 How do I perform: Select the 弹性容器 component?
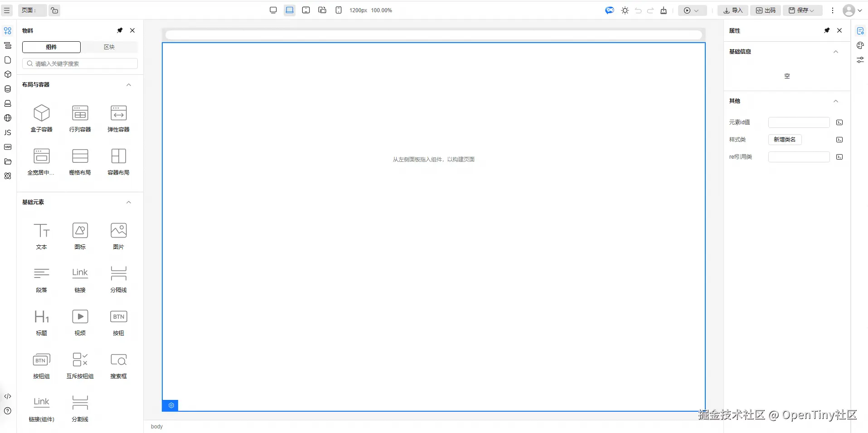click(x=119, y=118)
